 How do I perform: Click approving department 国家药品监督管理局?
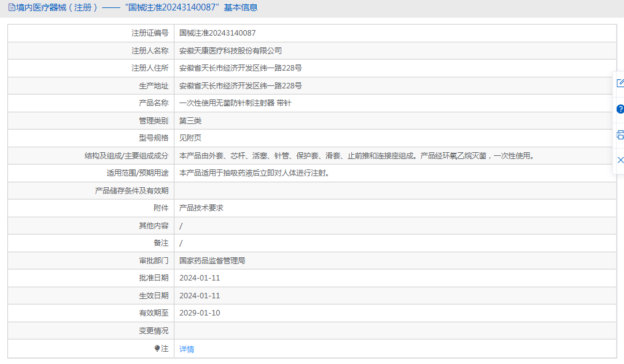pyautogui.click(x=212, y=260)
